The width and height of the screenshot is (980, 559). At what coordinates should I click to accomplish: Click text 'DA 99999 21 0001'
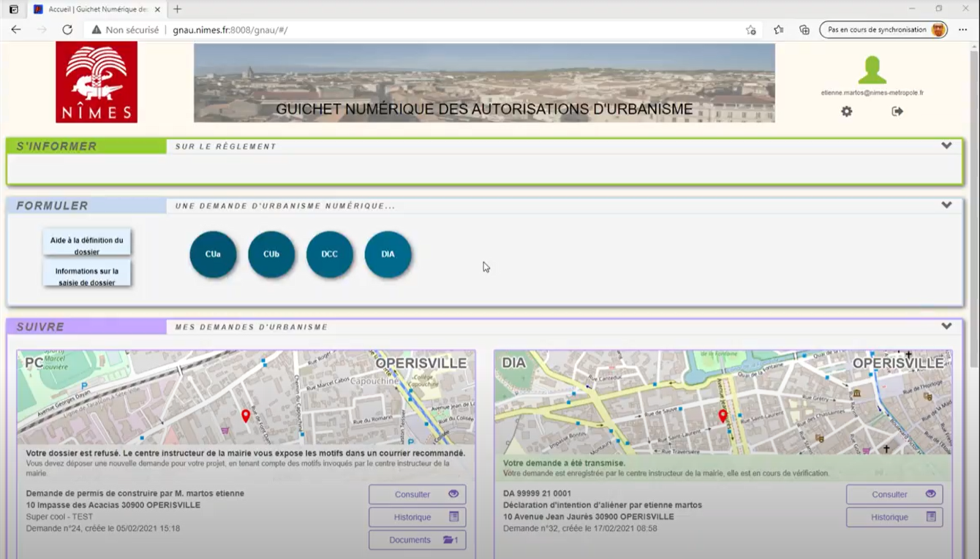click(x=538, y=494)
